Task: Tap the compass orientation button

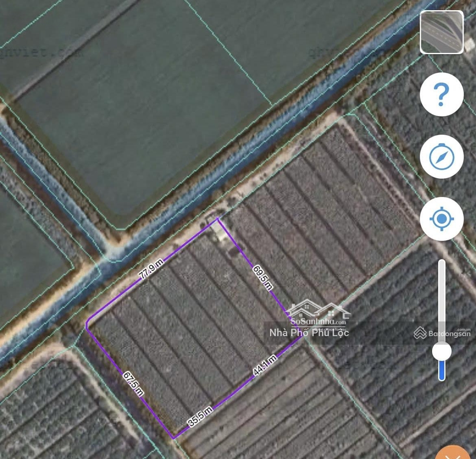Action: coord(442,157)
